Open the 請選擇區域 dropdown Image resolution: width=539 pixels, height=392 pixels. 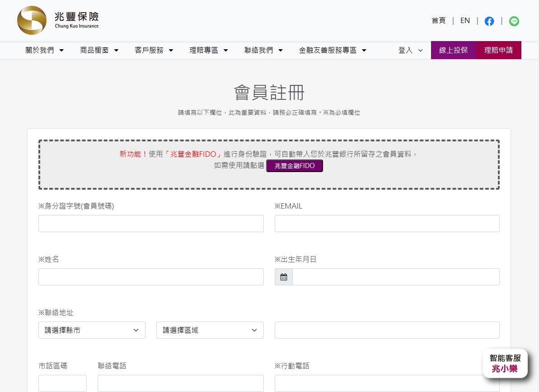tap(210, 330)
